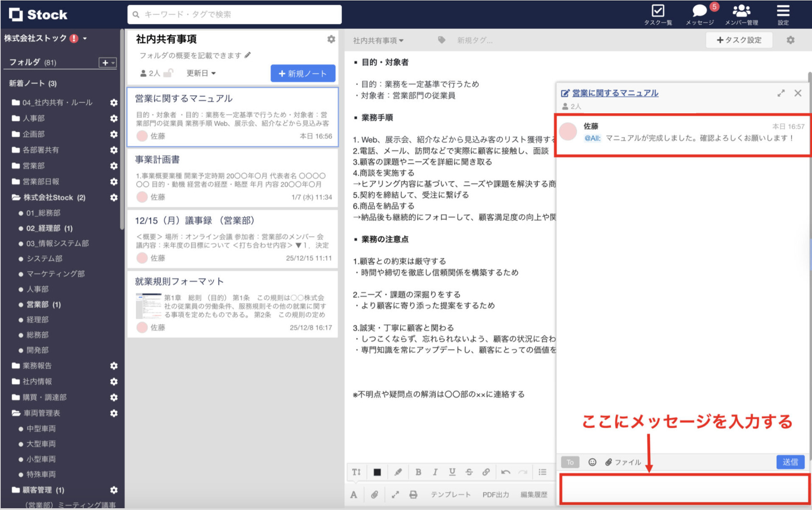Open the 営業に関するマニュアル link in panel
Image resolution: width=812 pixels, height=510 pixels.
coord(615,93)
